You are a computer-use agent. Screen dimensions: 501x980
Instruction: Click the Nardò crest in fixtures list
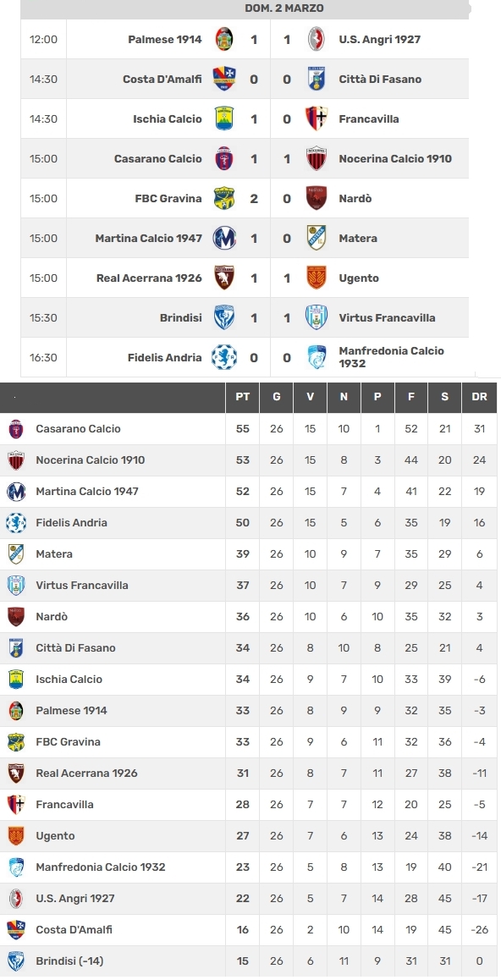click(x=317, y=198)
